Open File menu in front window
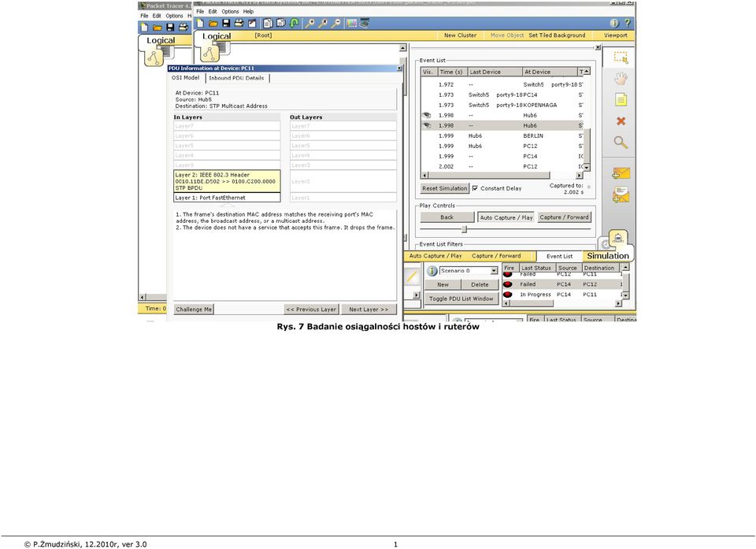The image size is (756, 549). click(200, 11)
